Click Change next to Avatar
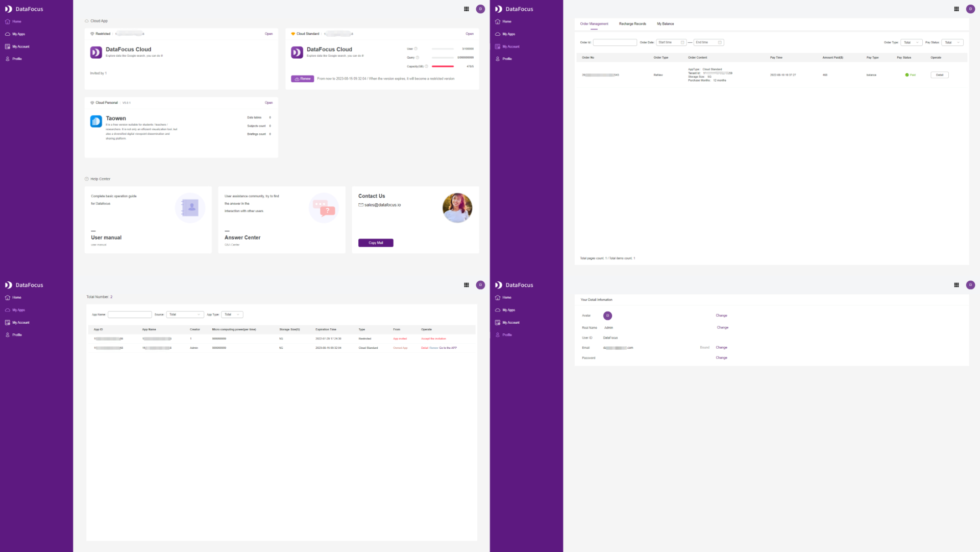 [721, 316]
